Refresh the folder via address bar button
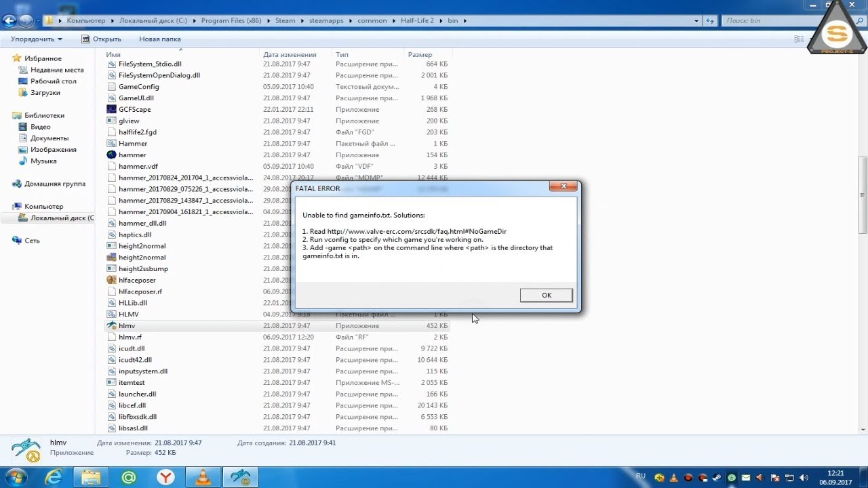868x488 pixels. 711,21
